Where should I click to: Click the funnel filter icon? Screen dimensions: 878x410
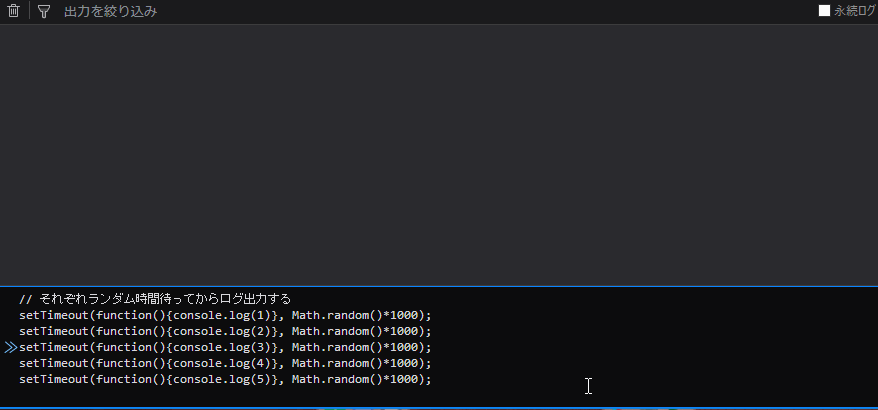(44, 11)
